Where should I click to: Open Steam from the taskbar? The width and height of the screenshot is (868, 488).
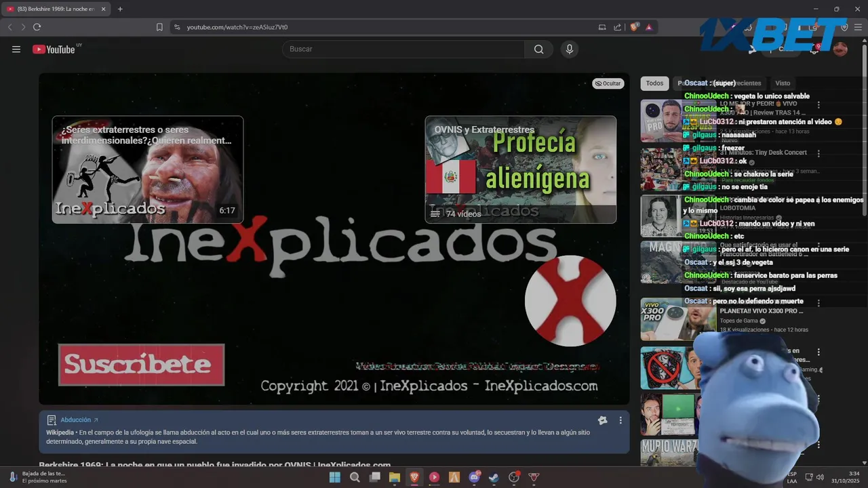[x=494, y=477]
